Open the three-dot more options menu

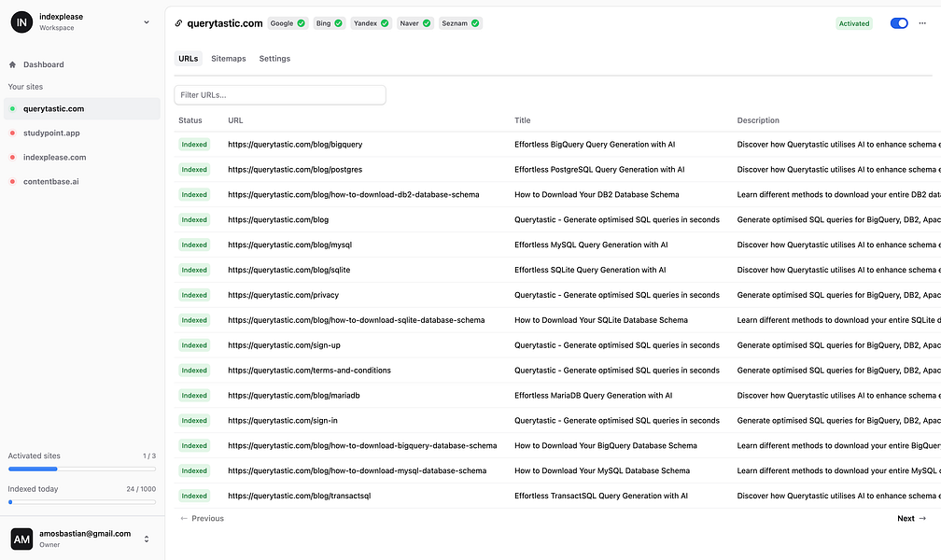922,23
